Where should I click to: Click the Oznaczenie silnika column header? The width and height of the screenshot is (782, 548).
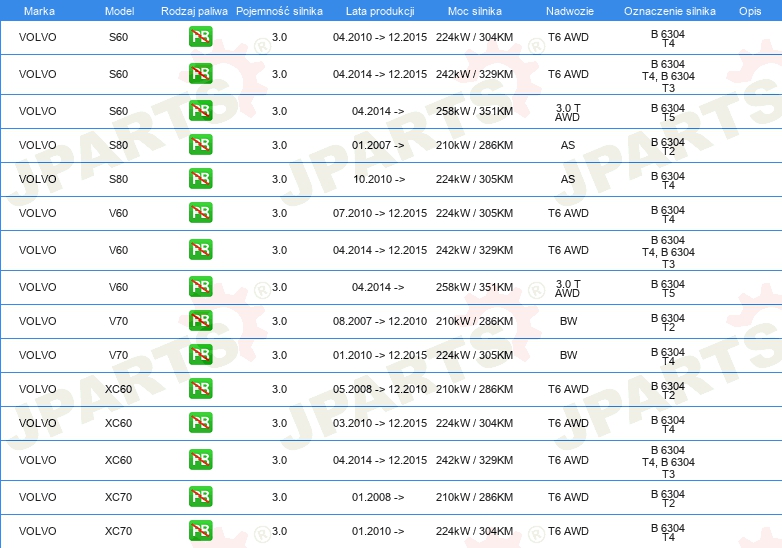[670, 11]
